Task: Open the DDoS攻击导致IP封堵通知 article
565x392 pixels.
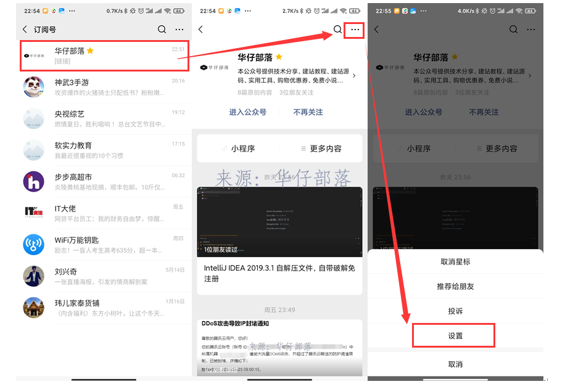Action: coord(279,348)
